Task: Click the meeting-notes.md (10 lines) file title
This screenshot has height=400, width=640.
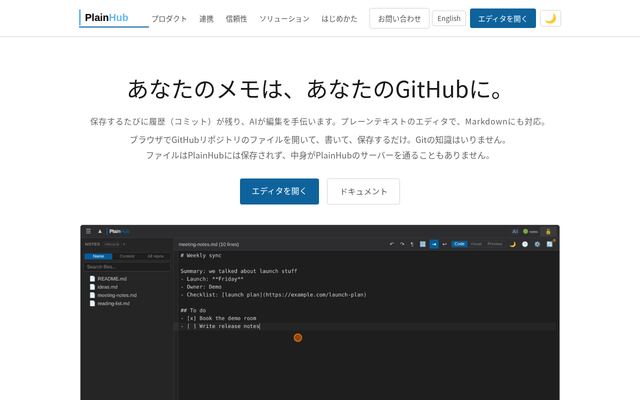Action: click(209, 244)
